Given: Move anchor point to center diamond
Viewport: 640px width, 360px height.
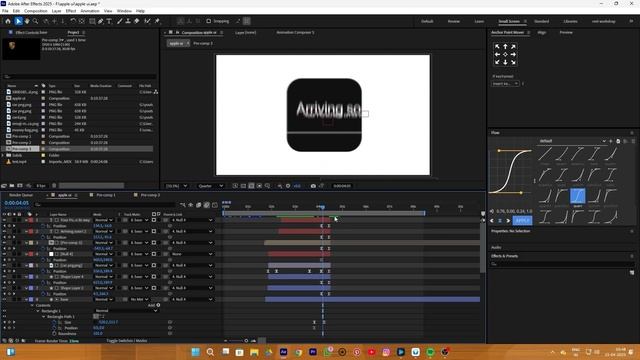Looking at the screenshot, I should pyautogui.click(x=505, y=54).
